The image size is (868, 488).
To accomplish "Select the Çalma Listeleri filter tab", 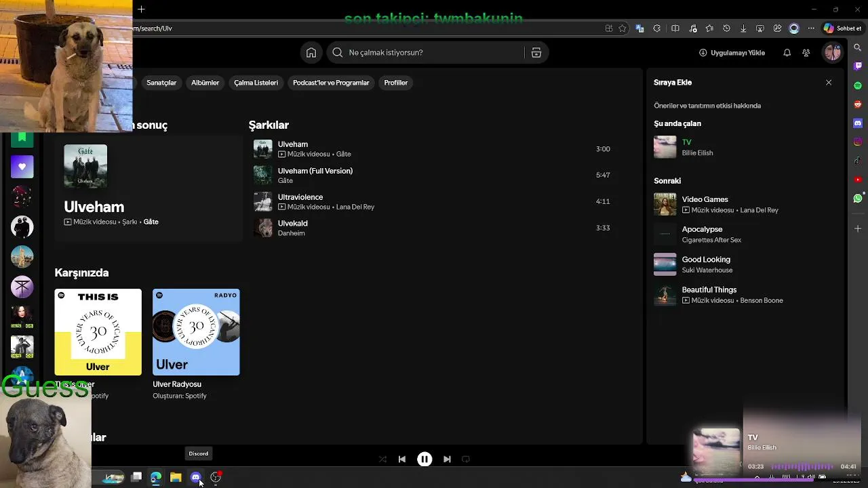I will pos(256,83).
